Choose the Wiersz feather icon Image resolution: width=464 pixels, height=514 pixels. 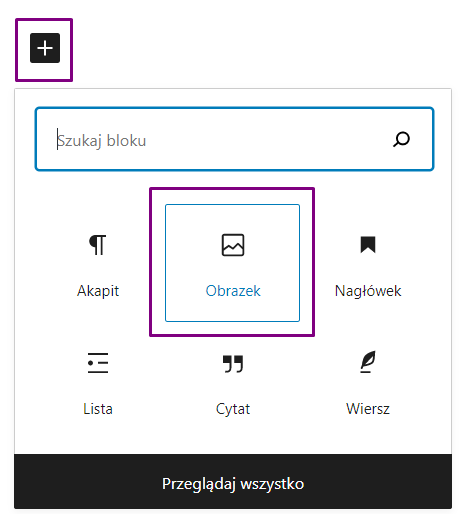pyautogui.click(x=368, y=362)
